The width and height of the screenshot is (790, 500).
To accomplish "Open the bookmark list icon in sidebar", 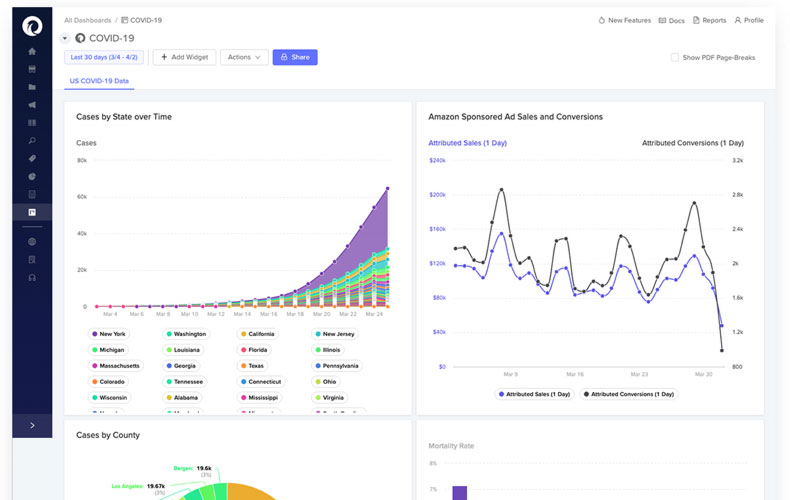I will coord(32,260).
